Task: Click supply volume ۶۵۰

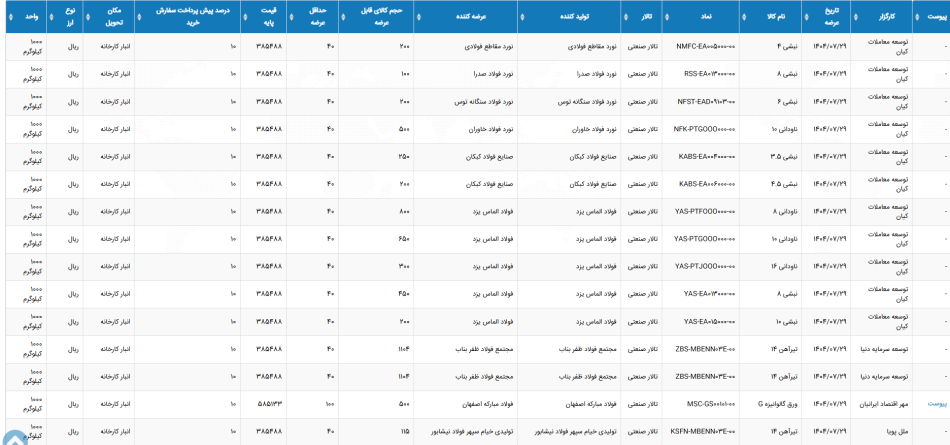Action: point(405,239)
